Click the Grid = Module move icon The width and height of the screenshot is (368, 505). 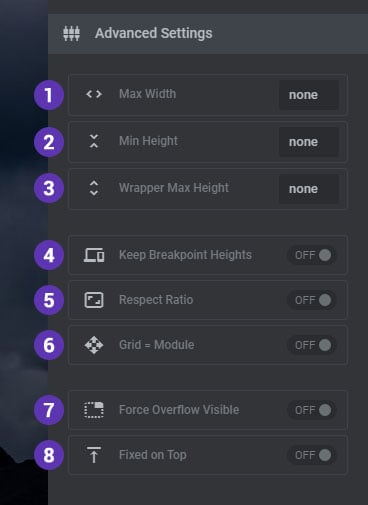[x=94, y=345]
